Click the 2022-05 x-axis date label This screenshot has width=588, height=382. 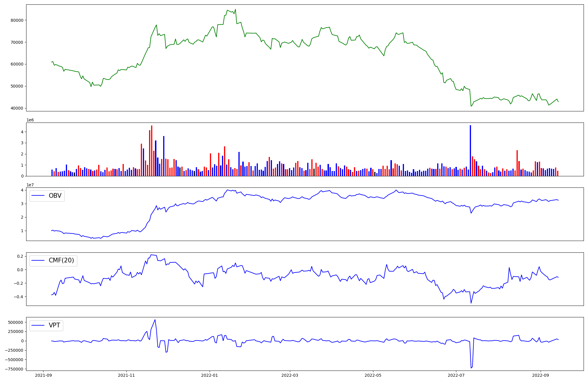pyautogui.click(x=373, y=375)
